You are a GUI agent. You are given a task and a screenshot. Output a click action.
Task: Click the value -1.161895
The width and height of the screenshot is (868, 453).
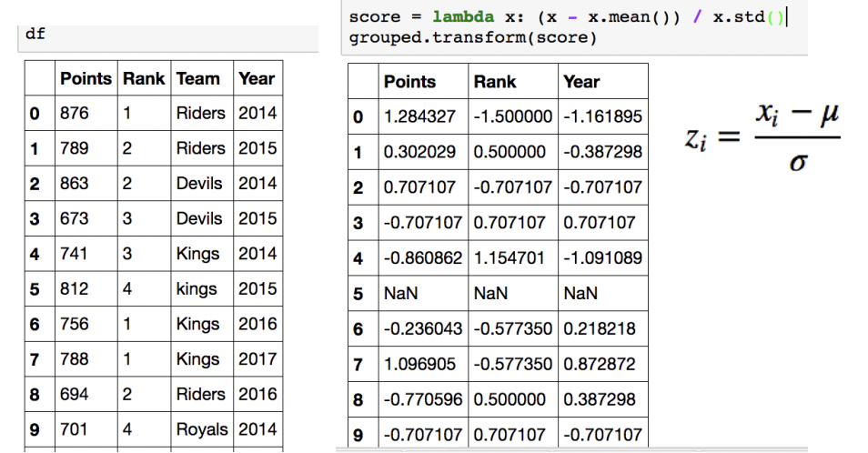(x=603, y=116)
